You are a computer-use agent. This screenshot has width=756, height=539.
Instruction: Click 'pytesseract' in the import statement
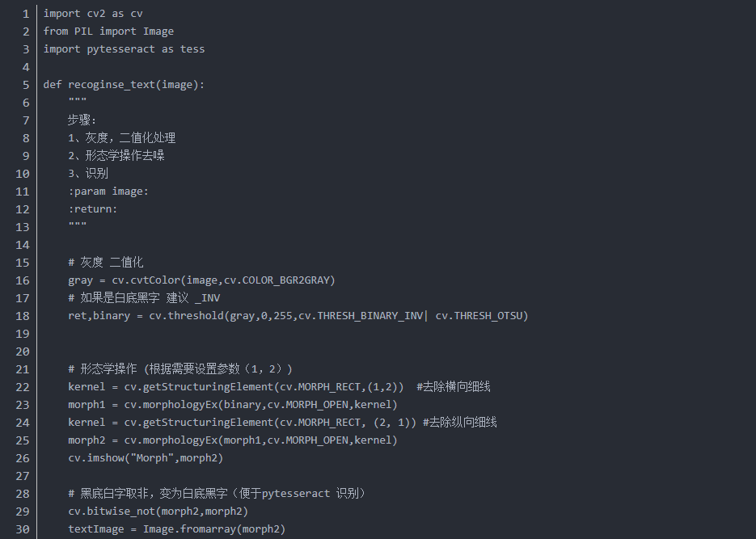tap(120, 49)
